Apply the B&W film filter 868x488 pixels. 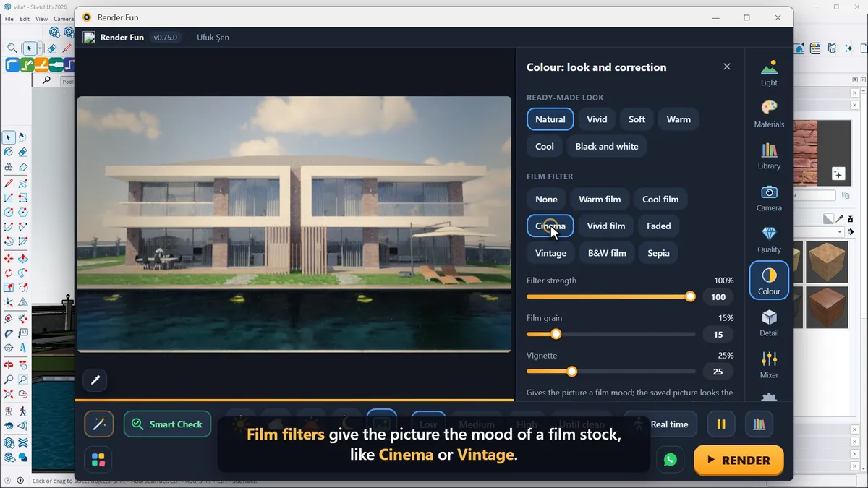[607, 253]
